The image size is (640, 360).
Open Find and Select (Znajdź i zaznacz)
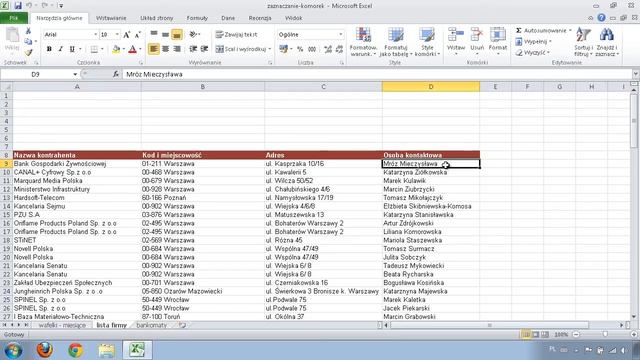pyautogui.click(x=607, y=42)
